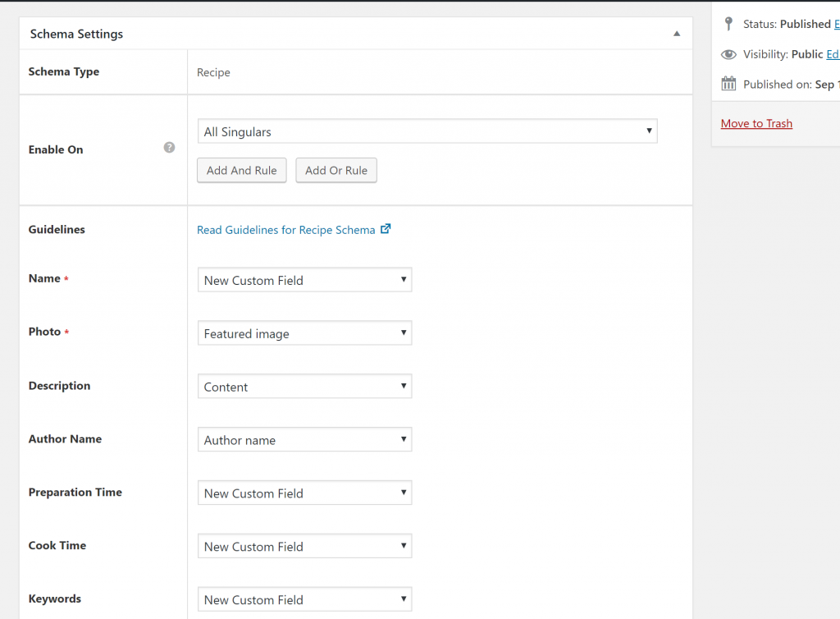
Task: Collapse the Schema Settings panel arrow
Action: (x=677, y=34)
